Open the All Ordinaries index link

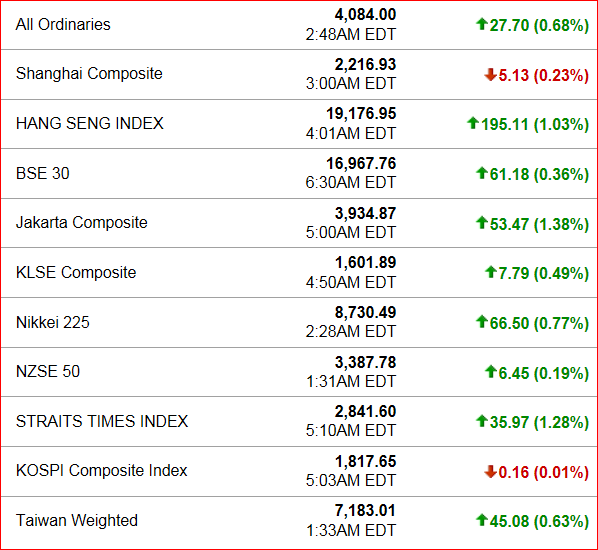point(63,24)
